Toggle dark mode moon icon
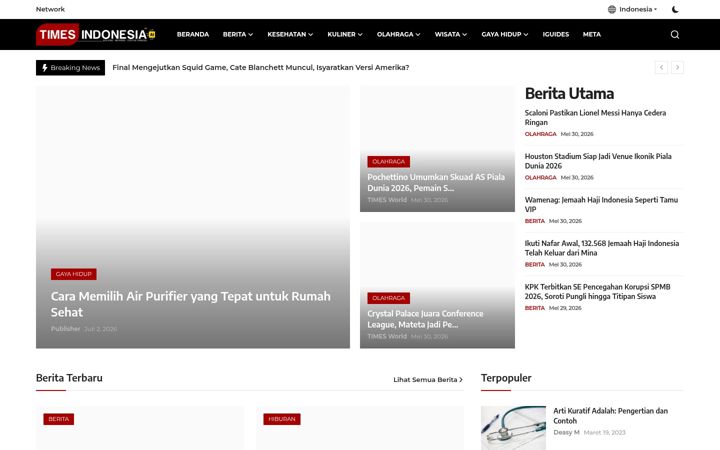 (675, 9)
